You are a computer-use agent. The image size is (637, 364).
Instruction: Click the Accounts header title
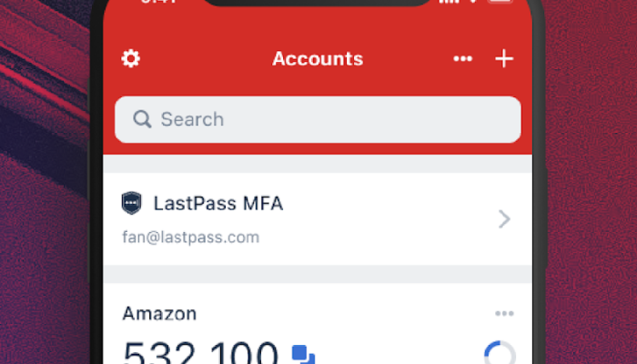(x=318, y=58)
